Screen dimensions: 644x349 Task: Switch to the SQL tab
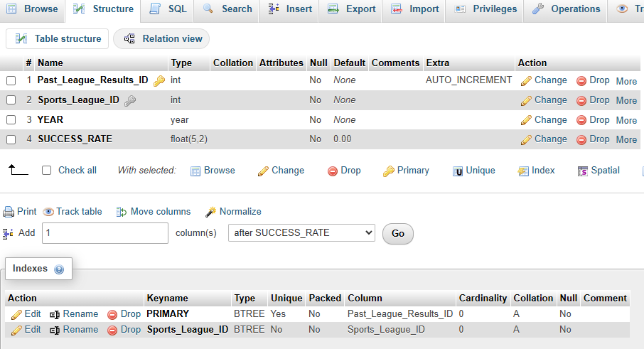pyautogui.click(x=169, y=9)
